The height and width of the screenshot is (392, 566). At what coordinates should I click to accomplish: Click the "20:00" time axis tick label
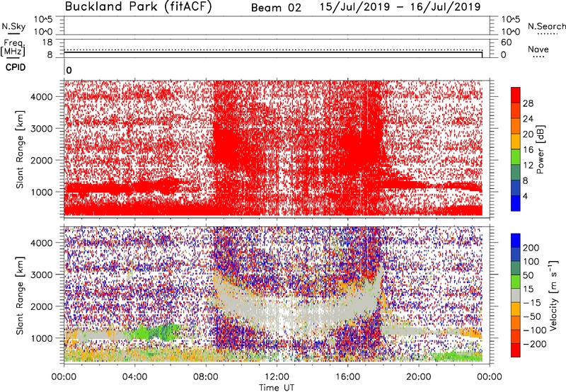419,377
